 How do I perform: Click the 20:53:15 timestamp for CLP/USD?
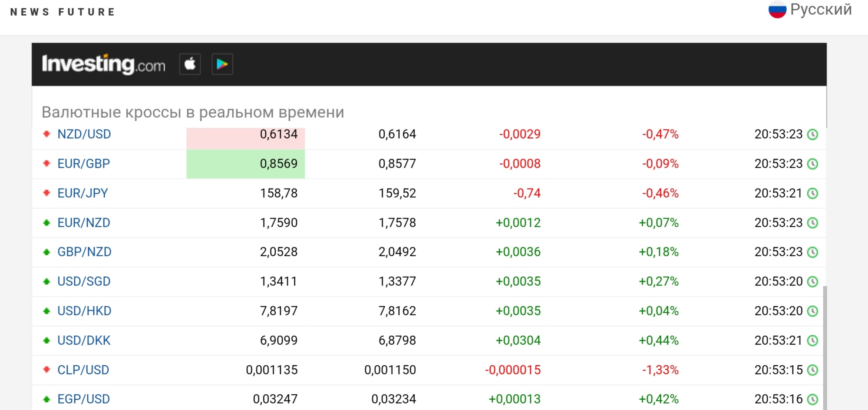click(779, 370)
